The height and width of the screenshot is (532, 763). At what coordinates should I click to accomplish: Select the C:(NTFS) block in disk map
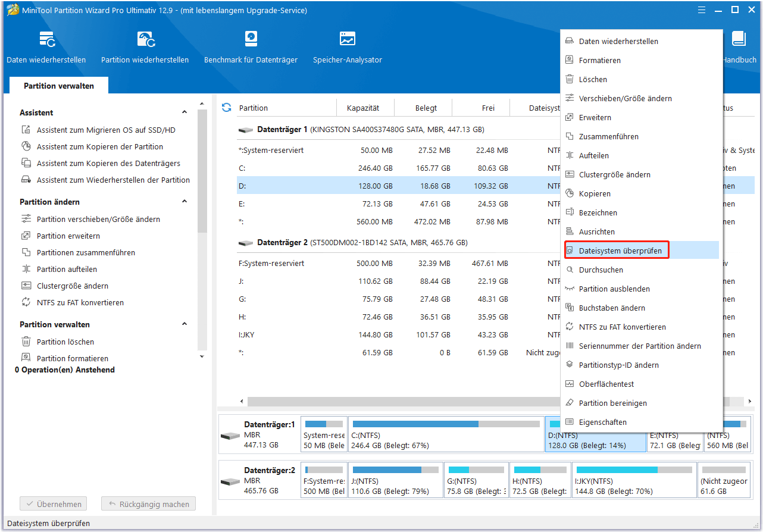(x=446, y=434)
